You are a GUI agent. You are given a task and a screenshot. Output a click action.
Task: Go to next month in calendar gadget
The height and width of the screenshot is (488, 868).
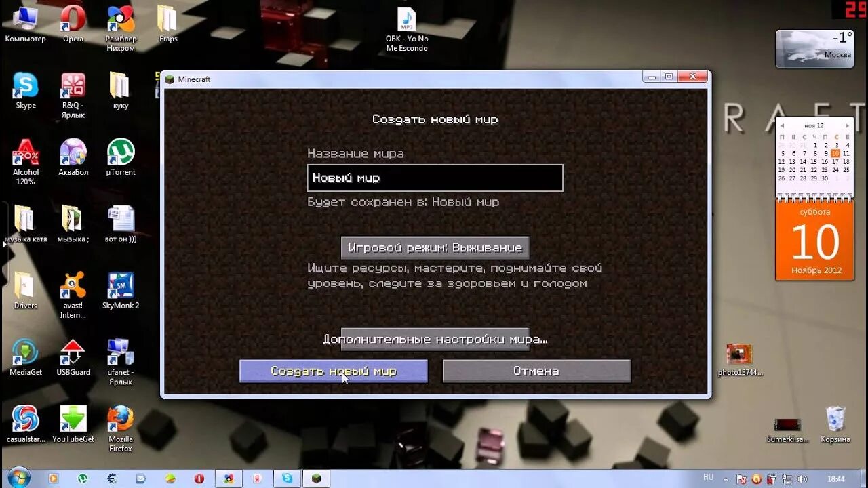(x=847, y=126)
